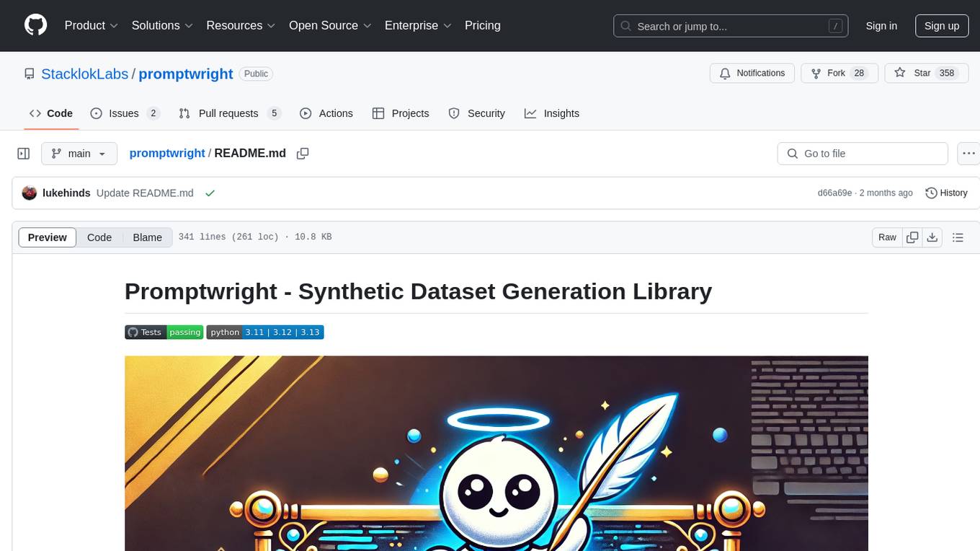This screenshot has width=980, height=551.
Task: Open the Pricing page
Action: pyautogui.click(x=483, y=25)
